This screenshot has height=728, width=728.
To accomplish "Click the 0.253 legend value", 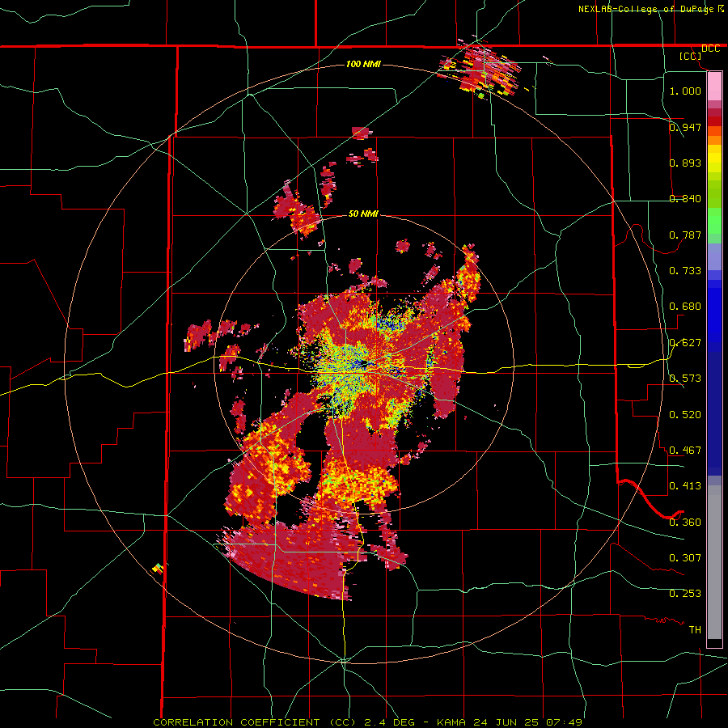I will 685,594.
